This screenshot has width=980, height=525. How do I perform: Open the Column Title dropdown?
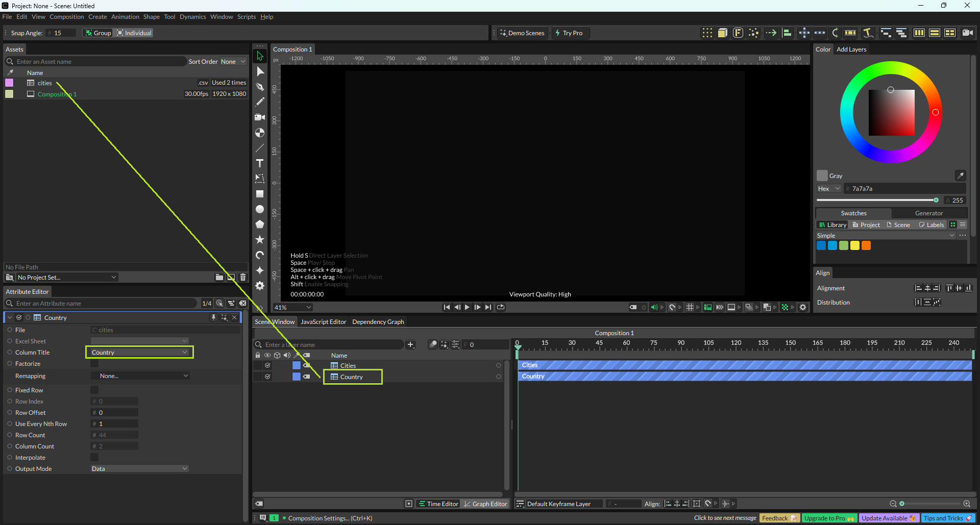(139, 353)
